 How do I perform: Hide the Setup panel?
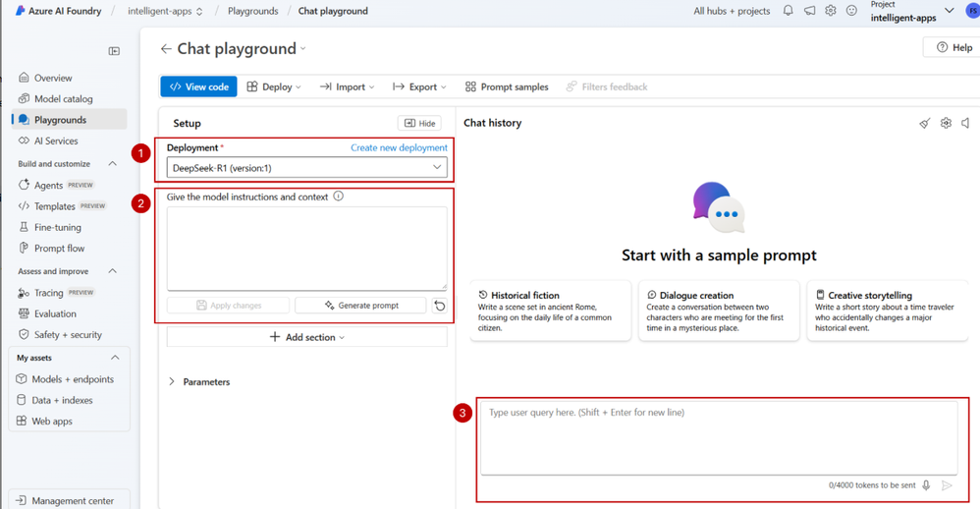(419, 123)
